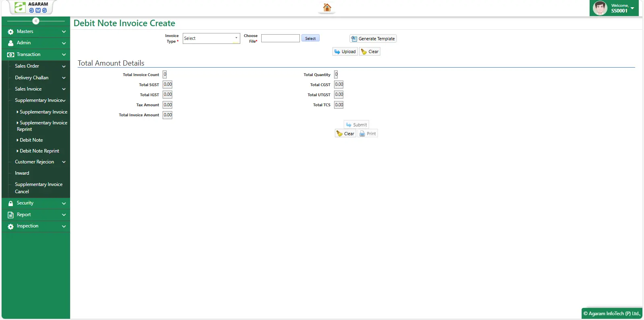Open Debit Note Reprint menu item
Image resolution: width=644 pixels, height=320 pixels.
coord(39,151)
